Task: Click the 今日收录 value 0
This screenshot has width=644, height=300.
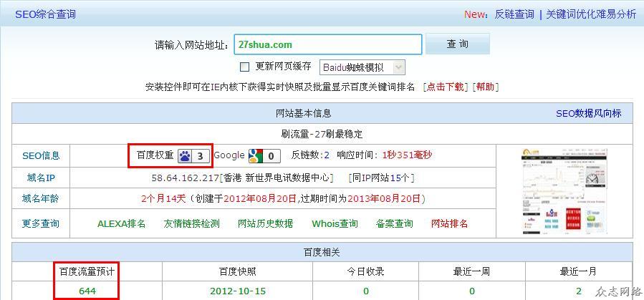Action: click(x=366, y=291)
